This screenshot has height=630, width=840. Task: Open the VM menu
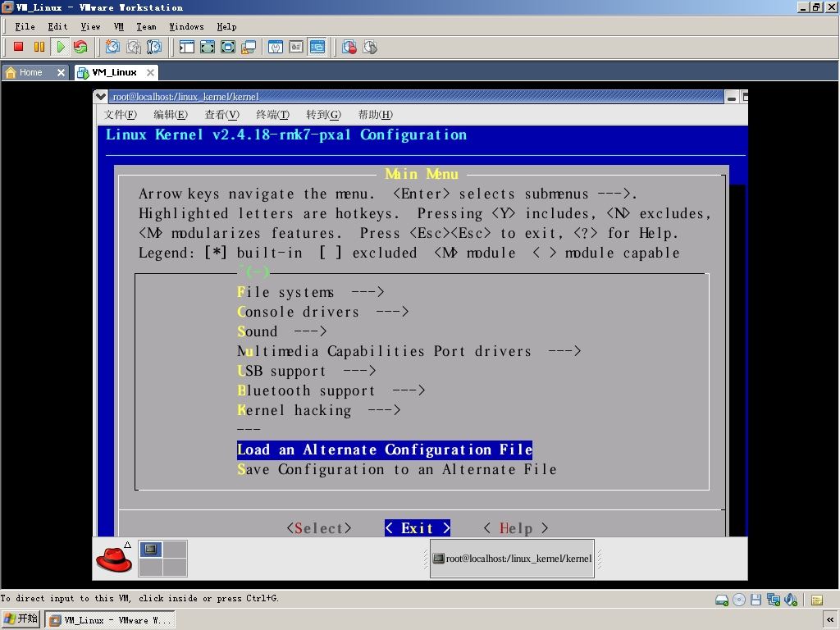[x=119, y=26]
